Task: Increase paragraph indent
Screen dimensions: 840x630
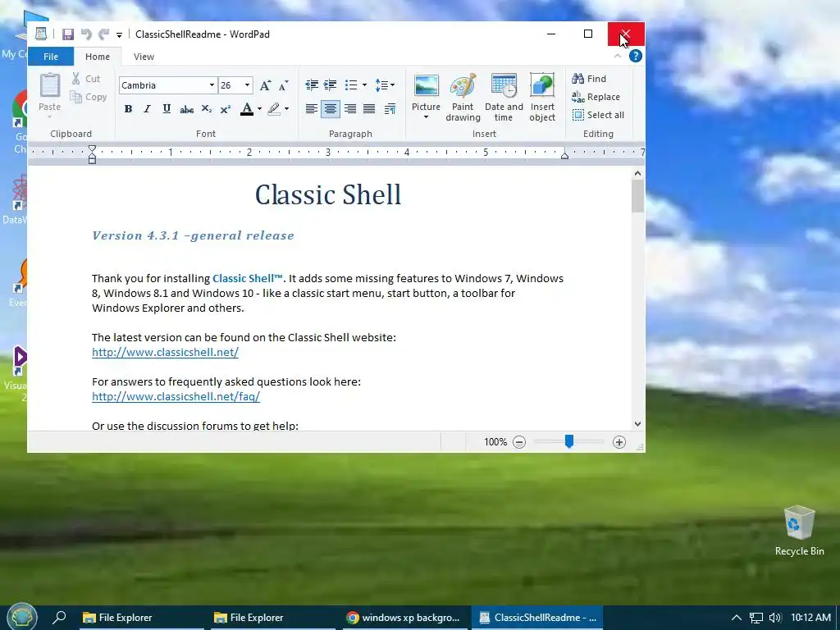Action: pyautogui.click(x=331, y=85)
